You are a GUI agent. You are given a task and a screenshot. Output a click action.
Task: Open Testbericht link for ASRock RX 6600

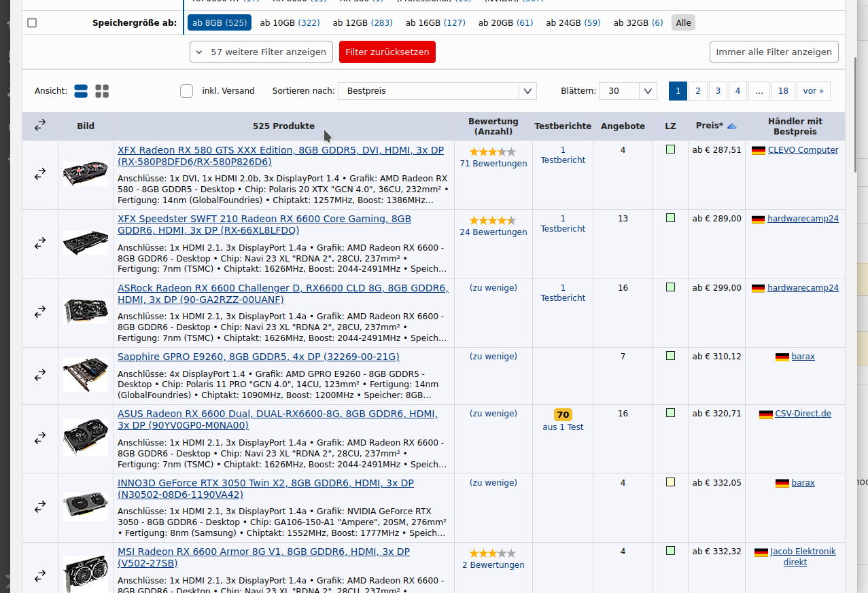click(563, 293)
